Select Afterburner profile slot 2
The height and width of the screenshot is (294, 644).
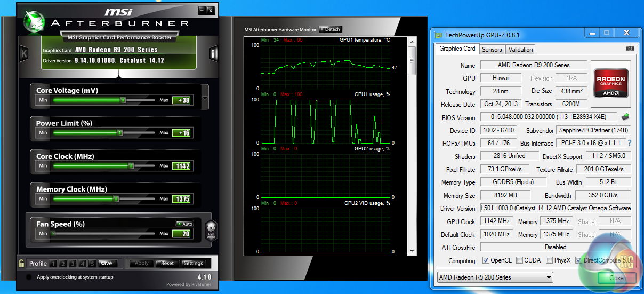[63, 263]
